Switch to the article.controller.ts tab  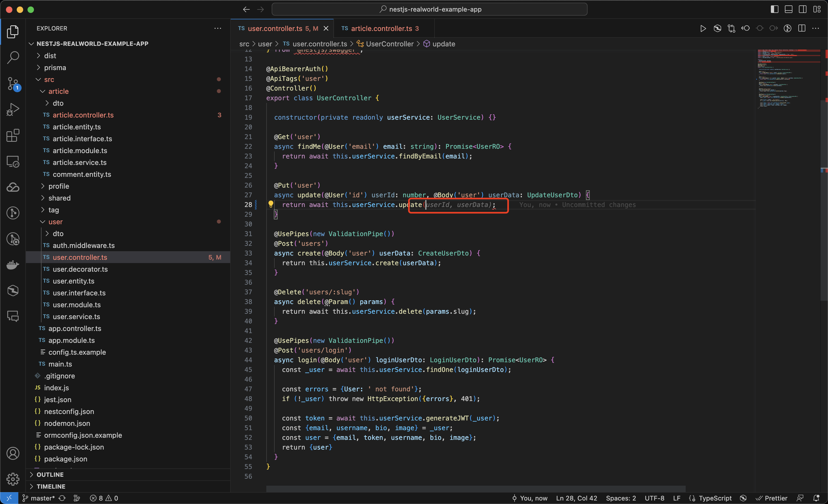click(x=381, y=29)
